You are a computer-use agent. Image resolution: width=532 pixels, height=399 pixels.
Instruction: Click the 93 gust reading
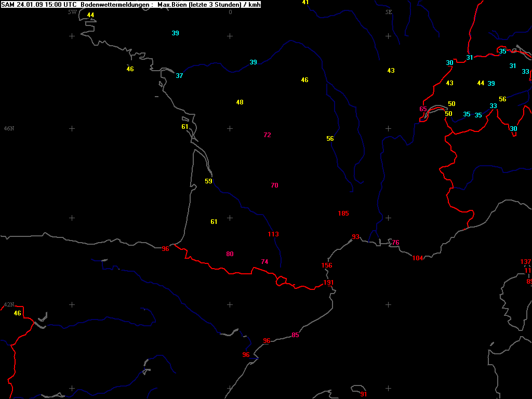355,237
